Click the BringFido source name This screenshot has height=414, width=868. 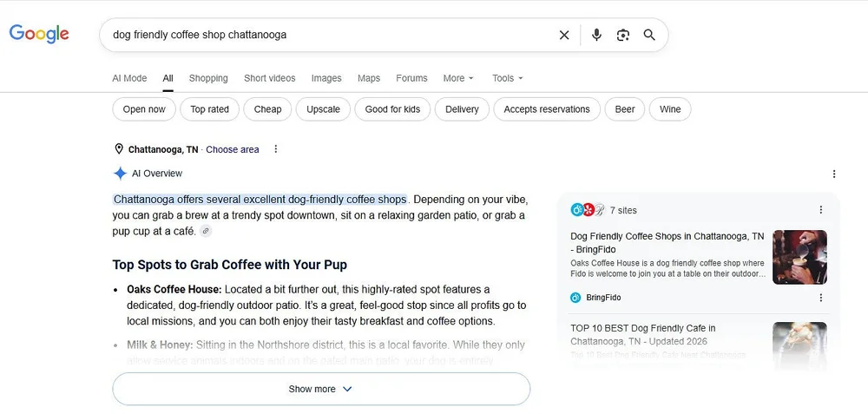[x=603, y=298]
